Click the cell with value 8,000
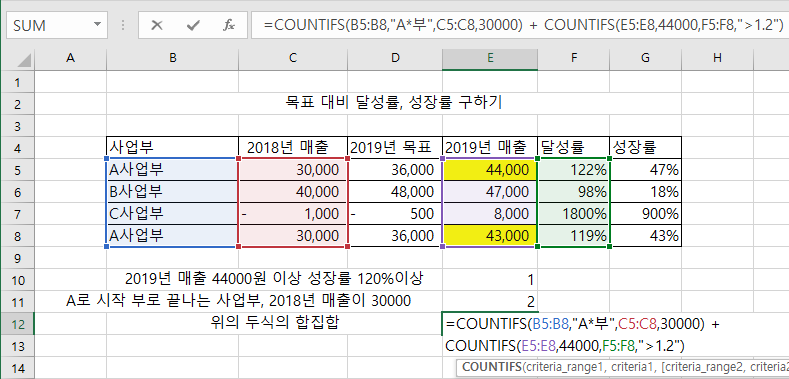The width and height of the screenshot is (789, 379). (490, 214)
